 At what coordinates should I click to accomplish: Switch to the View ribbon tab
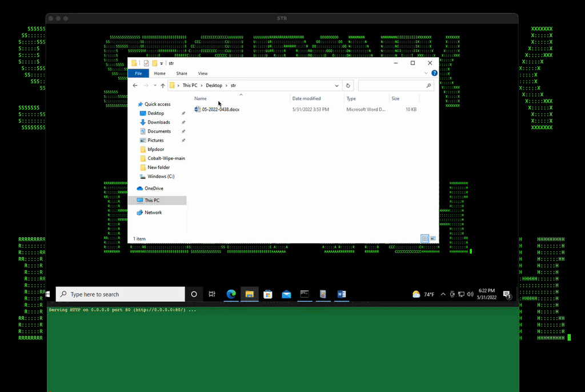click(203, 74)
